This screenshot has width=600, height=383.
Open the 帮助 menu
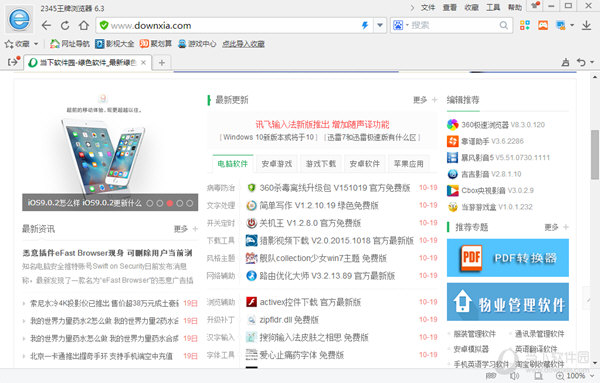[515, 8]
